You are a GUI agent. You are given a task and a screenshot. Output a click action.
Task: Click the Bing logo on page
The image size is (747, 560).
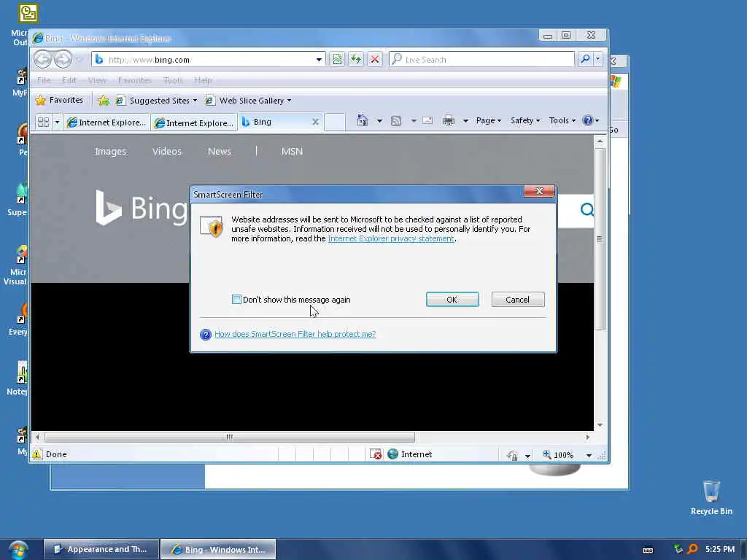pyautogui.click(x=141, y=208)
